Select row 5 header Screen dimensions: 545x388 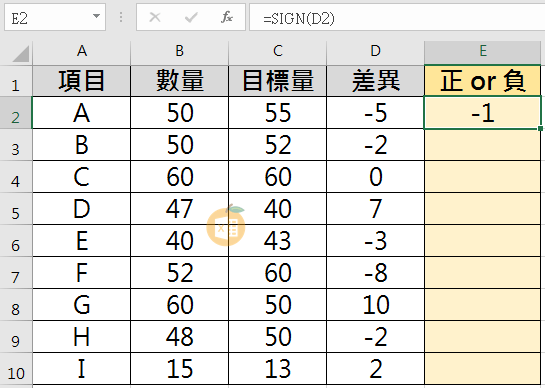tap(16, 209)
